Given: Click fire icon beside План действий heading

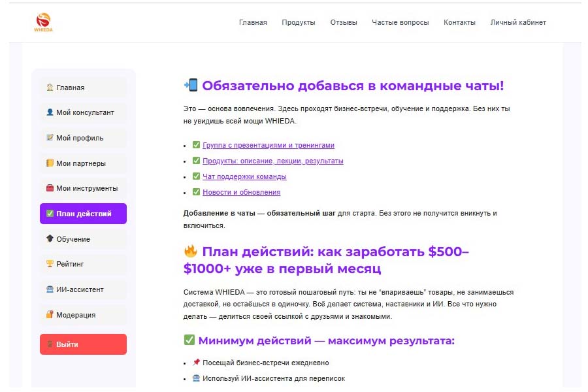Looking at the screenshot, I should coord(191,251).
